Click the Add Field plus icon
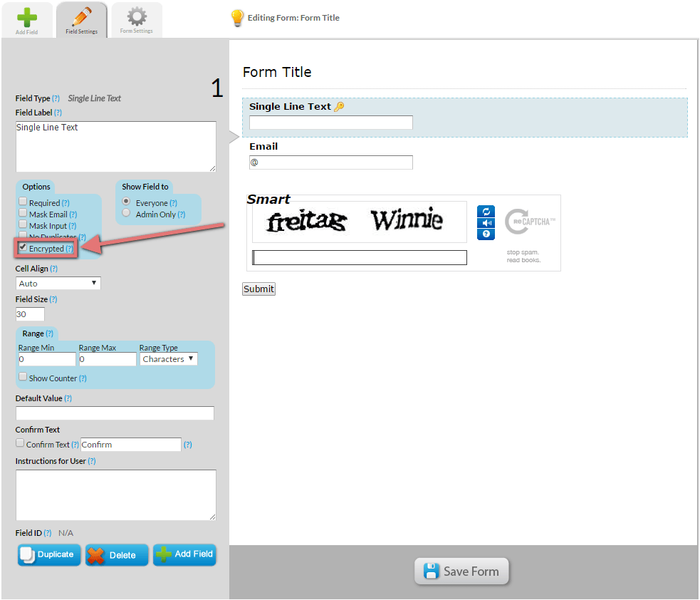Viewport: 700px width, 600px height. [x=27, y=14]
